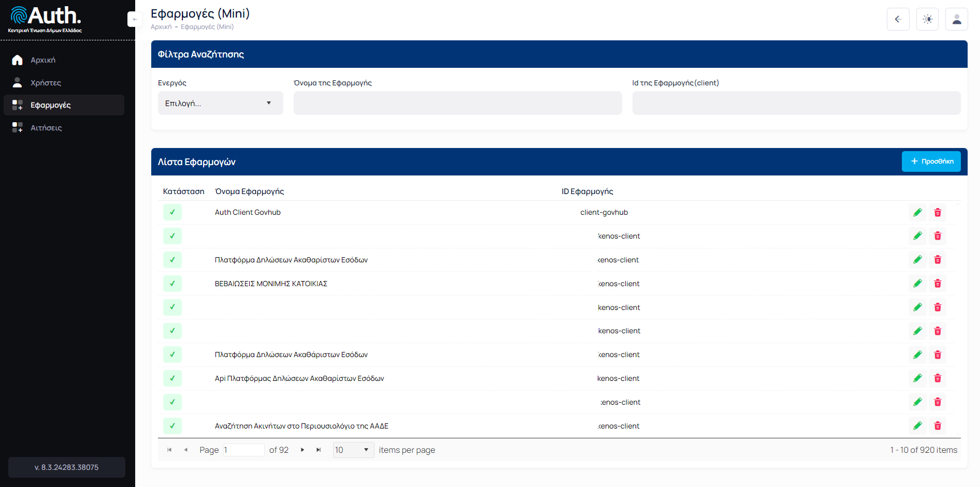980x487 pixels.
Task: Sort by the ID Εφαρμογής column header
Action: pyautogui.click(x=587, y=191)
